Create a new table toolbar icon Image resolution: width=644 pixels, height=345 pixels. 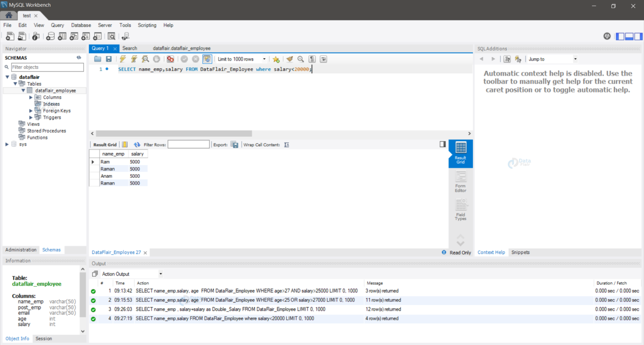point(62,36)
